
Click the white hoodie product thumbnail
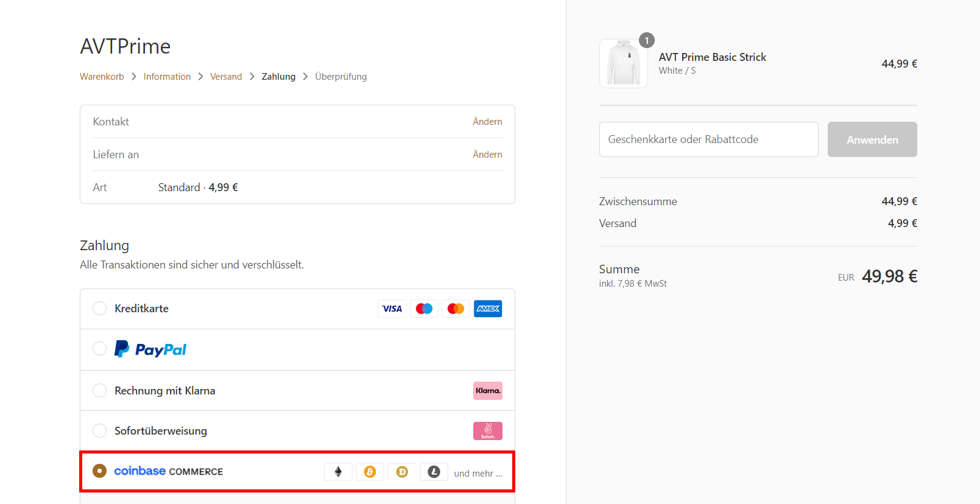tap(624, 64)
